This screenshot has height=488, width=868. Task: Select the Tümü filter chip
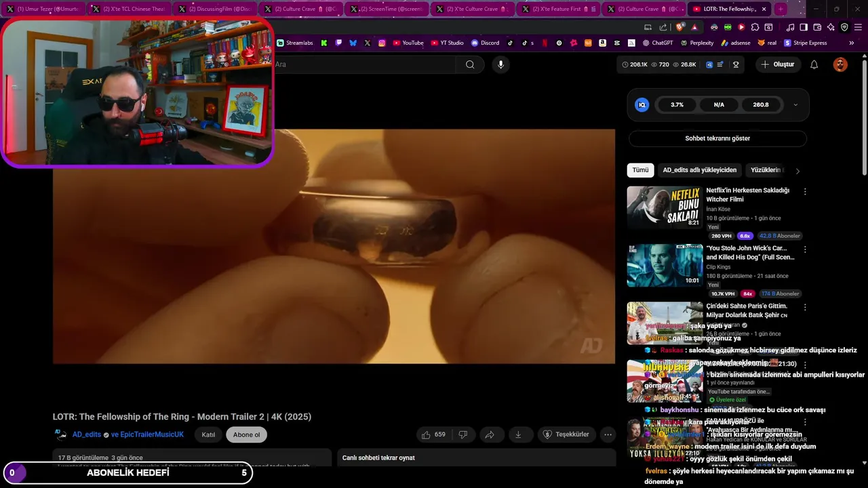pyautogui.click(x=641, y=170)
